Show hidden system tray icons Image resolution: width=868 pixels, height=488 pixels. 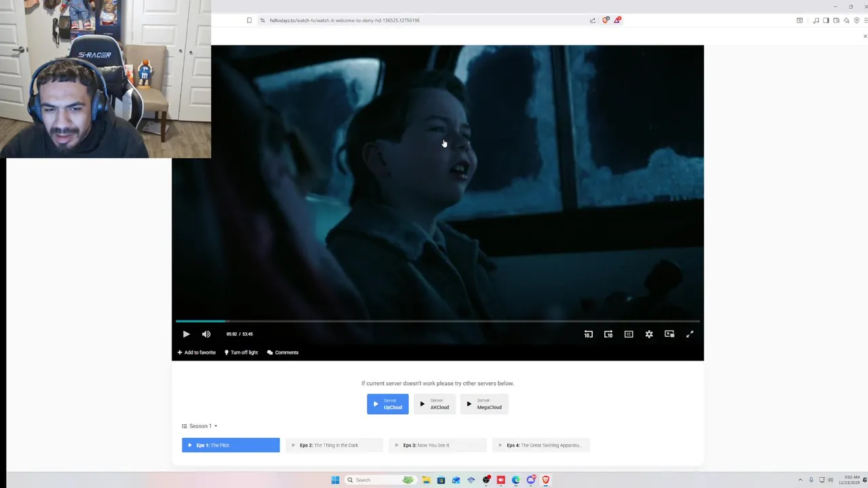click(x=800, y=480)
